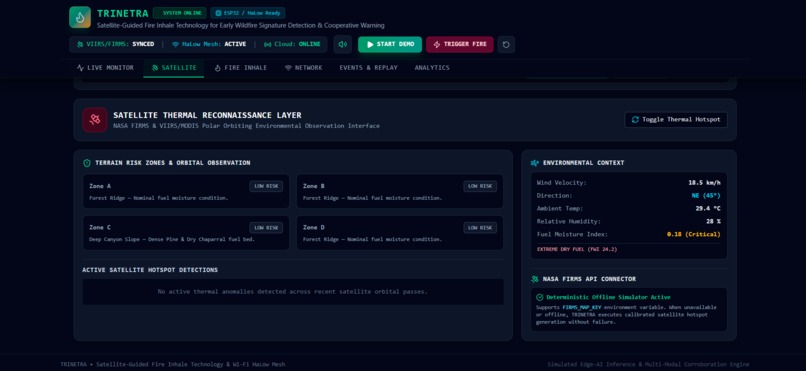
Task: Click the FIRMS_MAP_KEY code text
Action: tap(581, 307)
